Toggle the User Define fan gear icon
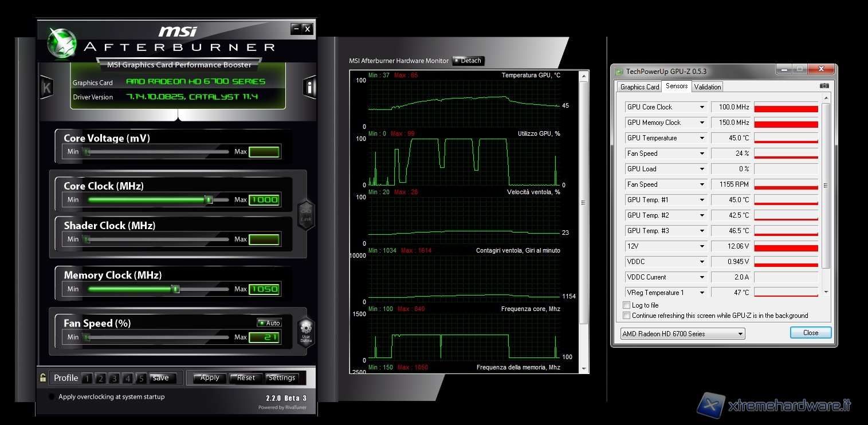This screenshot has width=868, height=425. pos(306,332)
